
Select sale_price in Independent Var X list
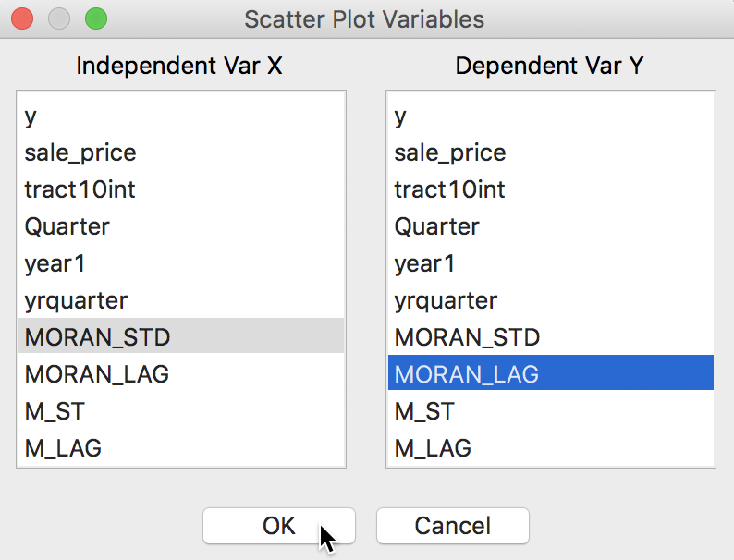[181, 153]
